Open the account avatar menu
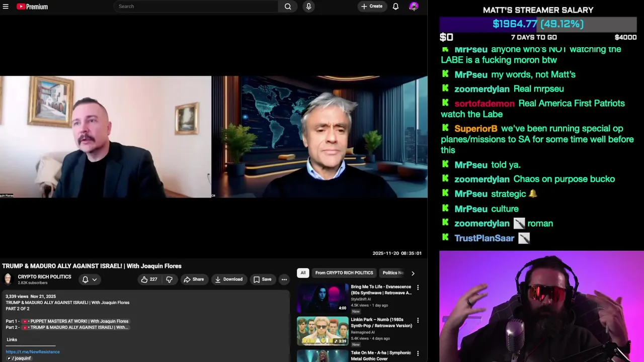 click(x=414, y=7)
